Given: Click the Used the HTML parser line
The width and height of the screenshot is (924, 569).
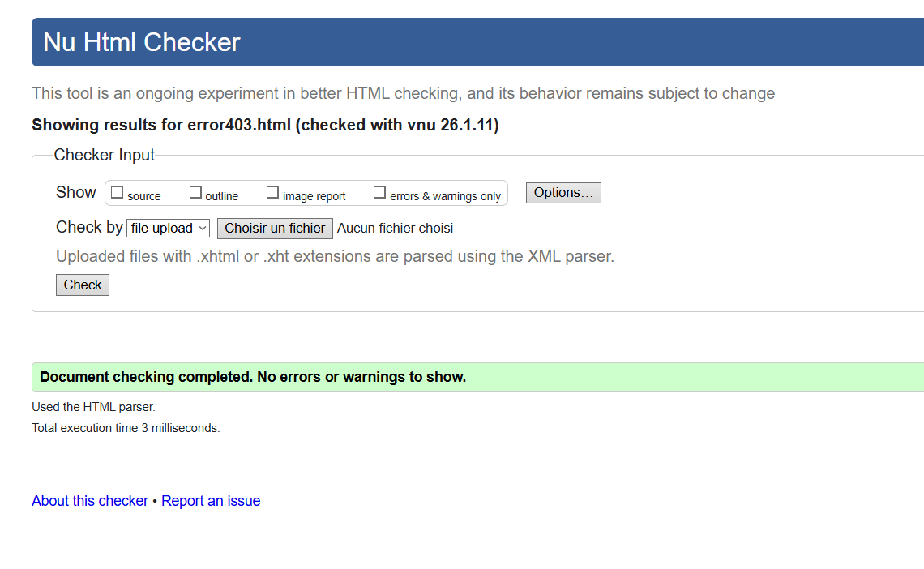Looking at the screenshot, I should click(93, 407).
